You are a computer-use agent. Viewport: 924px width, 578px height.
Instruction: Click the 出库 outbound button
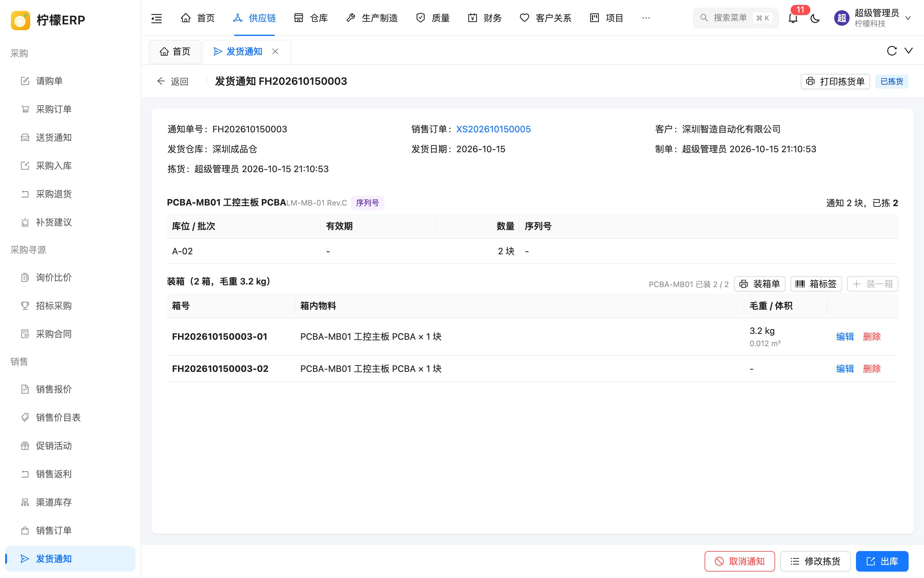pyautogui.click(x=882, y=561)
